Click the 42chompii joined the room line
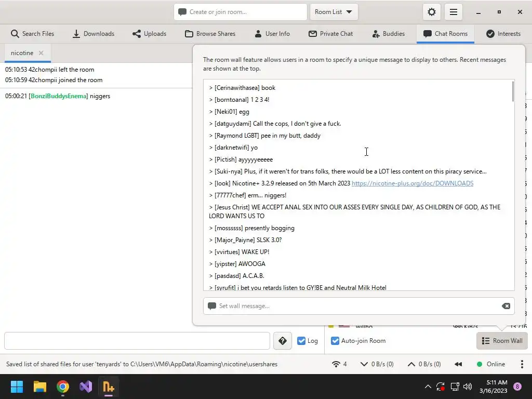 tap(54, 80)
